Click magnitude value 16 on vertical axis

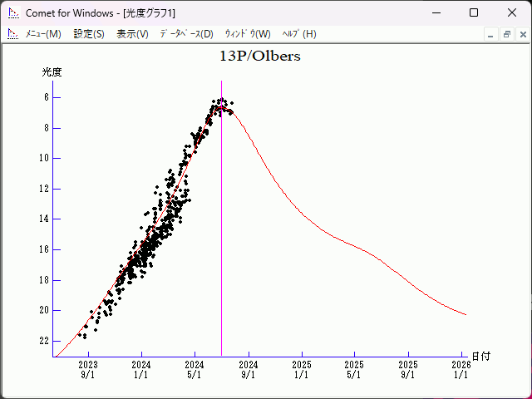click(x=44, y=249)
